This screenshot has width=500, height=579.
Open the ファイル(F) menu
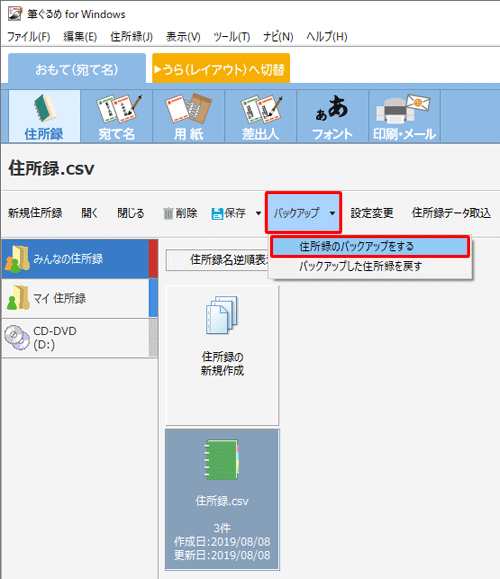[x=28, y=37]
